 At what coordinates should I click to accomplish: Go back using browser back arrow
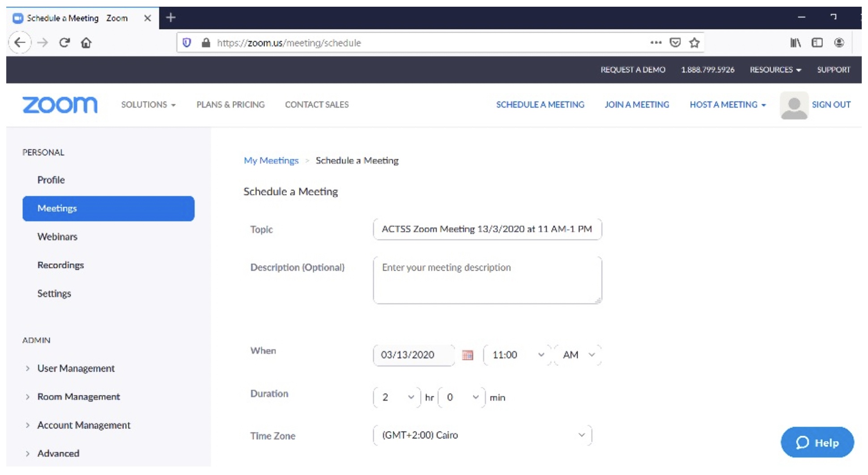click(20, 43)
